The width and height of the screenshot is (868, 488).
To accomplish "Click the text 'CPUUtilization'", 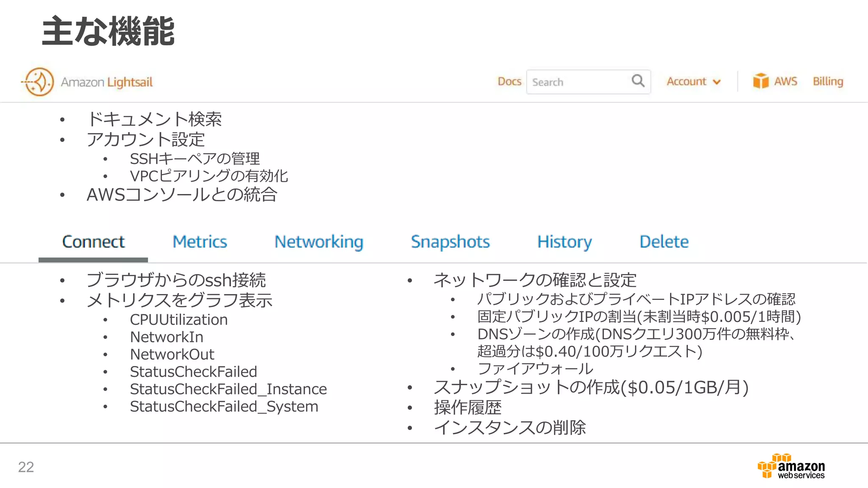I will 178,320.
